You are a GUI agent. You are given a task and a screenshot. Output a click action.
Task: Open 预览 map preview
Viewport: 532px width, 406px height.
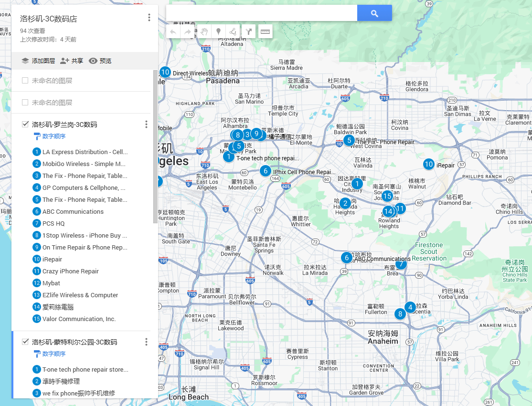click(x=100, y=61)
